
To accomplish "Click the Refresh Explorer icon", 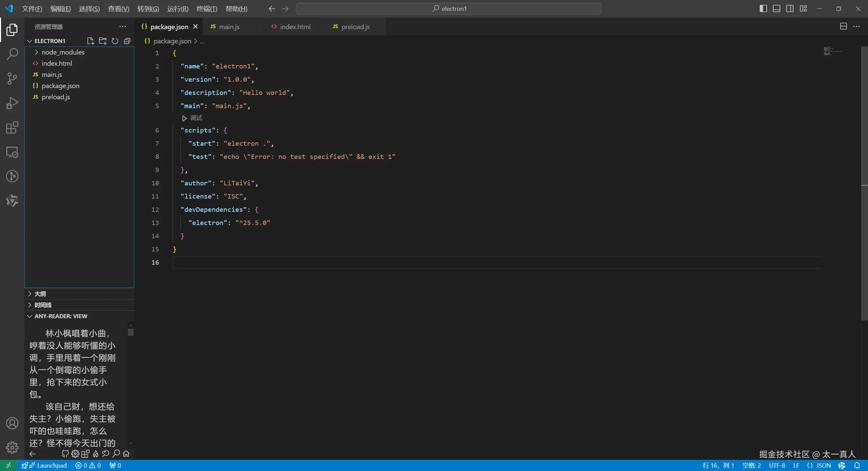I will click(115, 41).
